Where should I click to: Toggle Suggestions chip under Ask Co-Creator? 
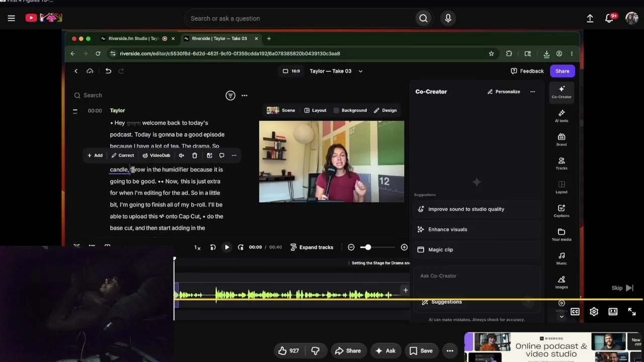[x=442, y=302]
